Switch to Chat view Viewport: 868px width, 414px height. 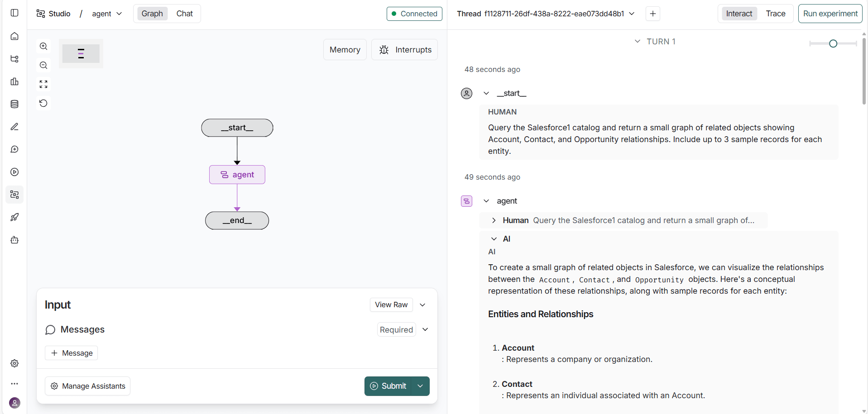(184, 14)
